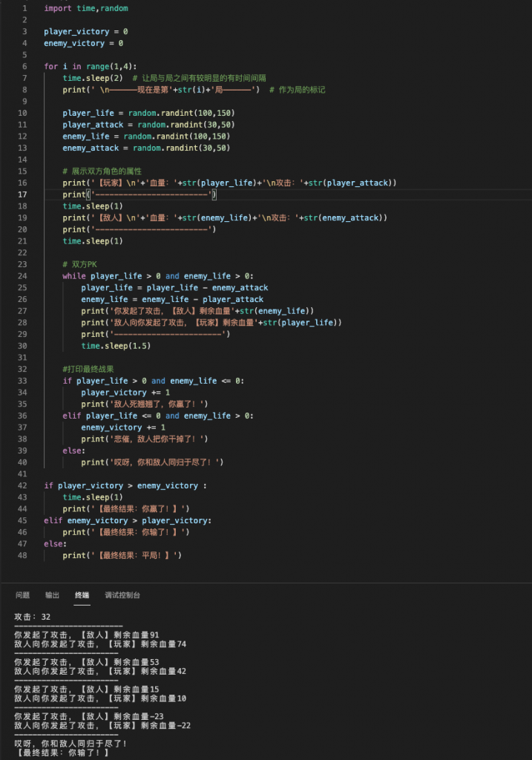The image size is (532, 760).
Task: Open the 输出 (Output) panel tab
Action: point(52,595)
